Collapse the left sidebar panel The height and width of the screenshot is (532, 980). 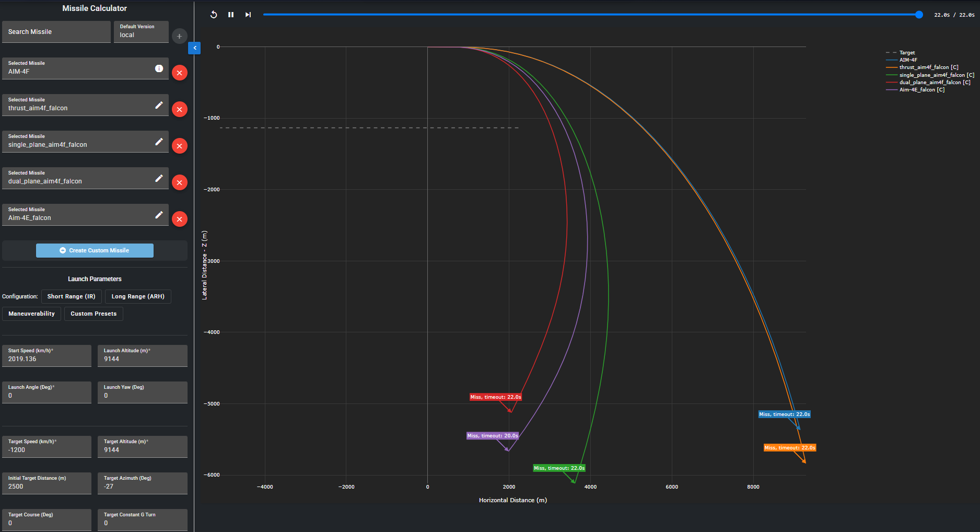pos(194,48)
